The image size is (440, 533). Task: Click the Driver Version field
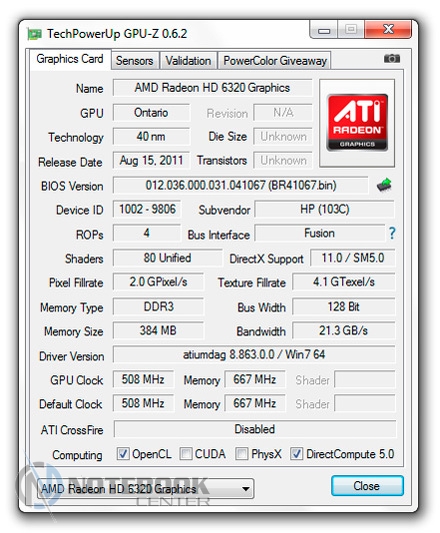(254, 355)
